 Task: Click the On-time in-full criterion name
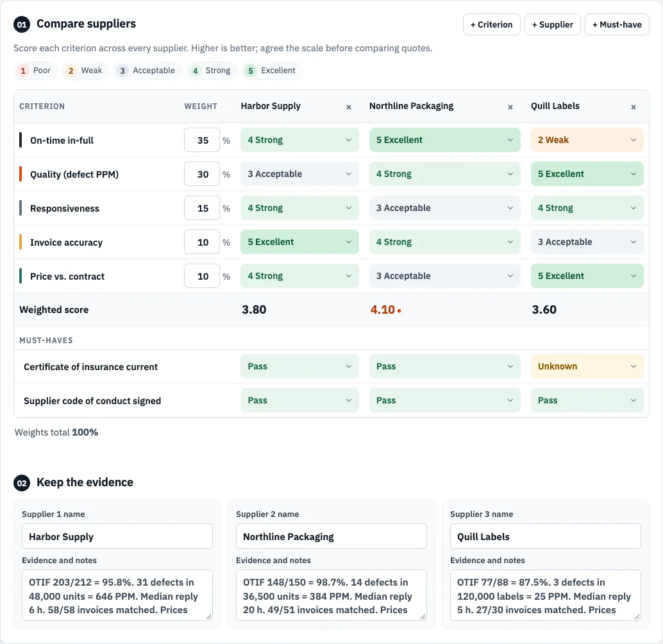click(62, 140)
